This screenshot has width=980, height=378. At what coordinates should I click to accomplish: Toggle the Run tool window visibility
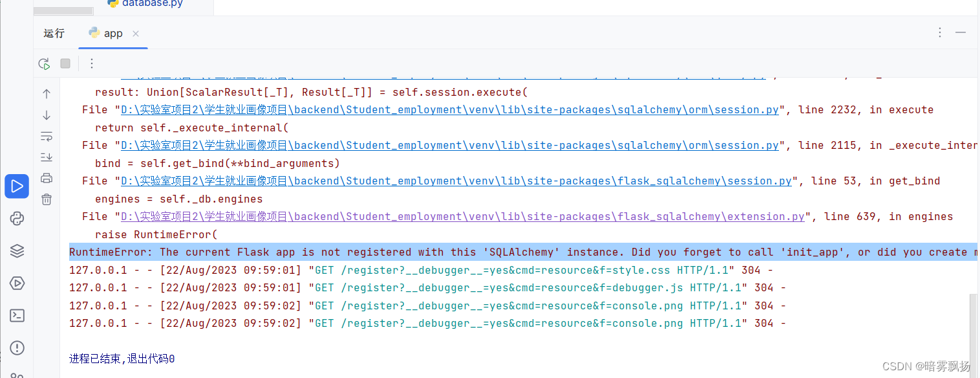[x=17, y=186]
